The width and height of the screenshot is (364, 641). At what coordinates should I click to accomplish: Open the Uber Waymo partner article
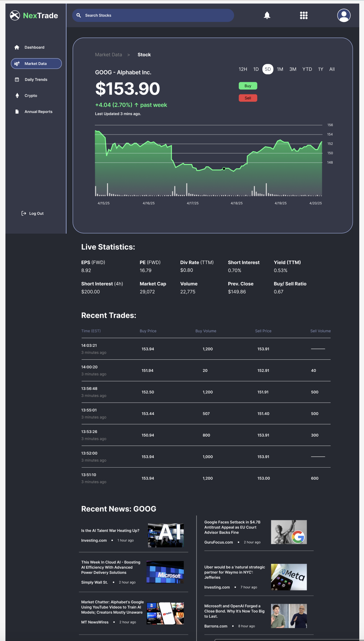pos(235,572)
